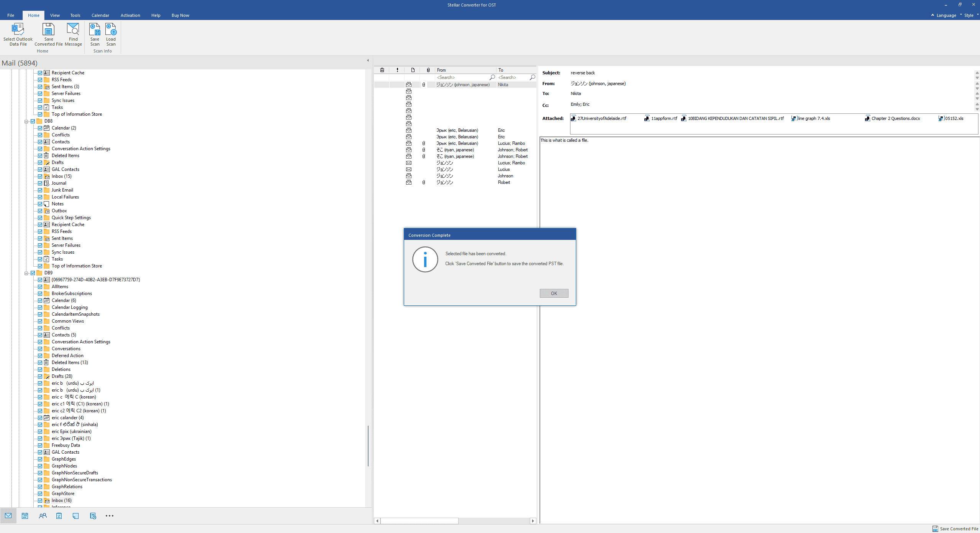Click the To search input field
Screen dimensions: 980x533
pyautogui.click(x=513, y=77)
